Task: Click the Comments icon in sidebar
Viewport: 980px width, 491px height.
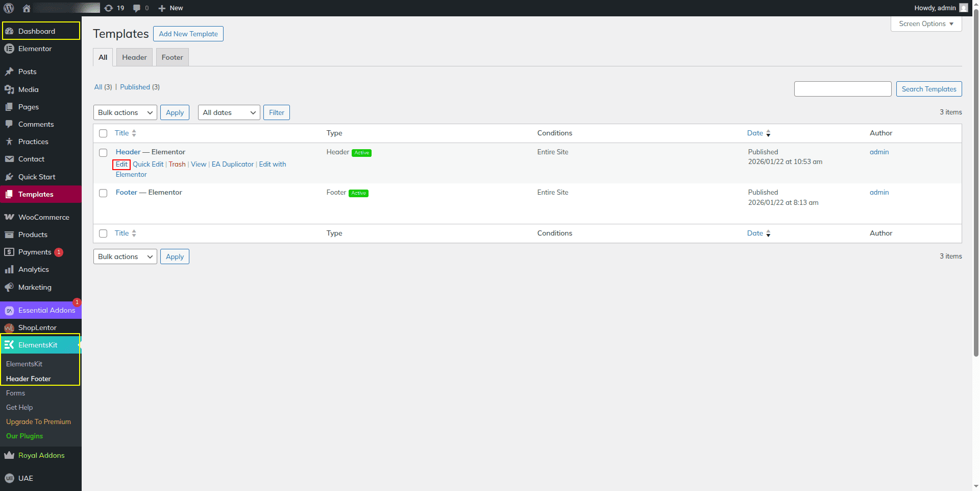Action: [9, 124]
